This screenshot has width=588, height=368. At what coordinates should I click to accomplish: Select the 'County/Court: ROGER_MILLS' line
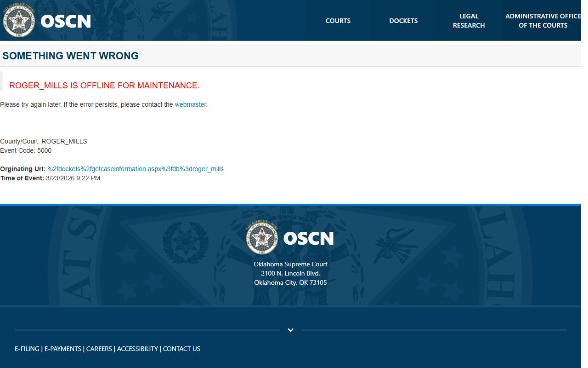[x=44, y=141]
